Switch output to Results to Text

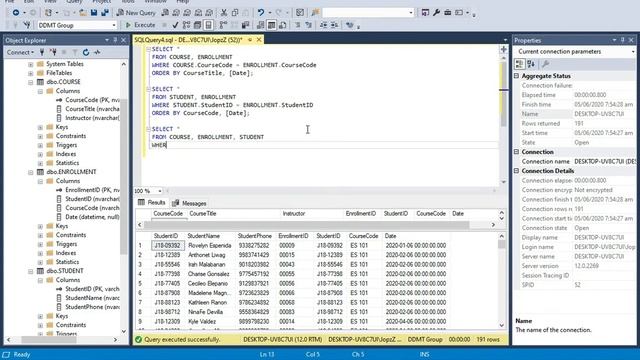click(x=260, y=25)
